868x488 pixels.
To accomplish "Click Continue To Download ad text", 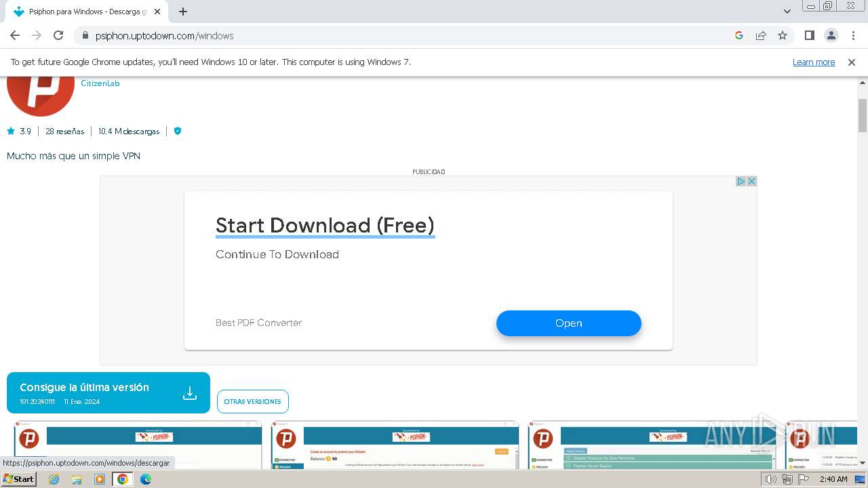I will click(x=277, y=254).
